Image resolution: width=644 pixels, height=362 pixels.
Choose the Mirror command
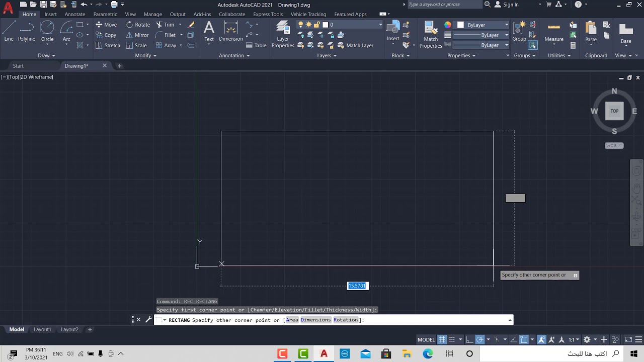point(137,35)
